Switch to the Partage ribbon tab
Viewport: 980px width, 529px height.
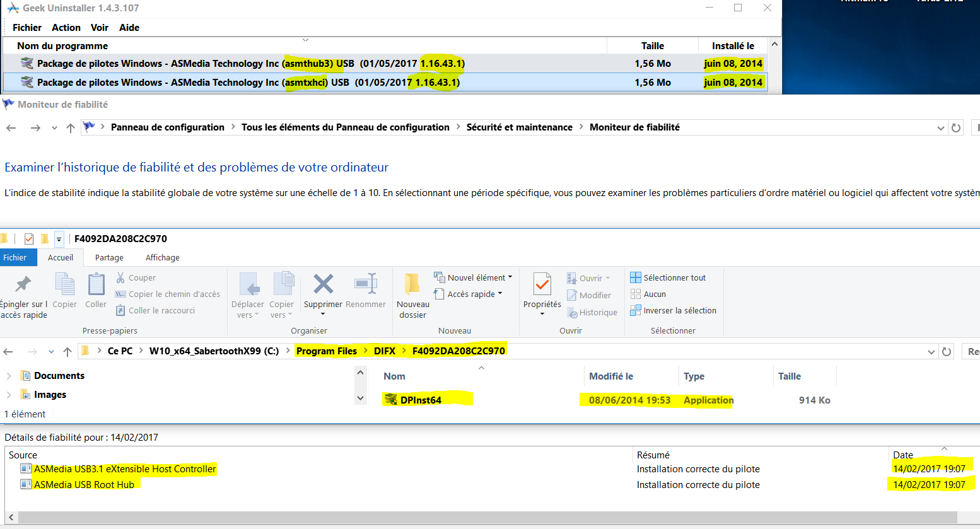109,257
